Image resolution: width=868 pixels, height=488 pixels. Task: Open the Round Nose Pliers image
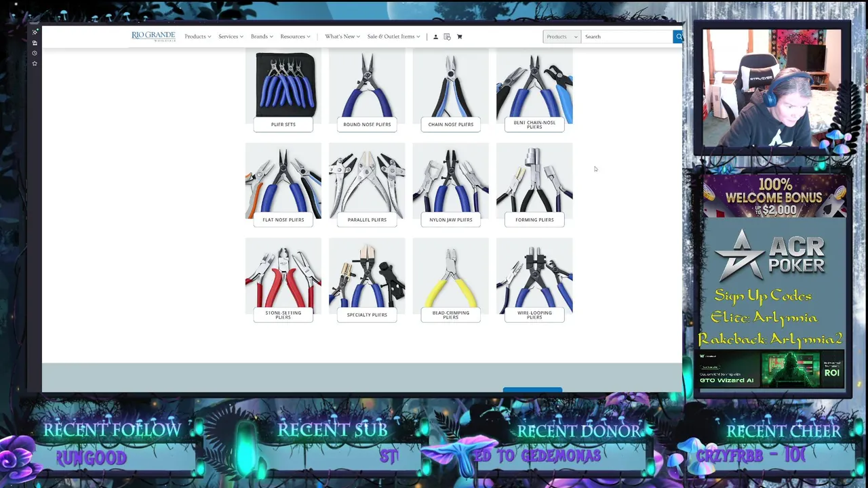(x=367, y=85)
